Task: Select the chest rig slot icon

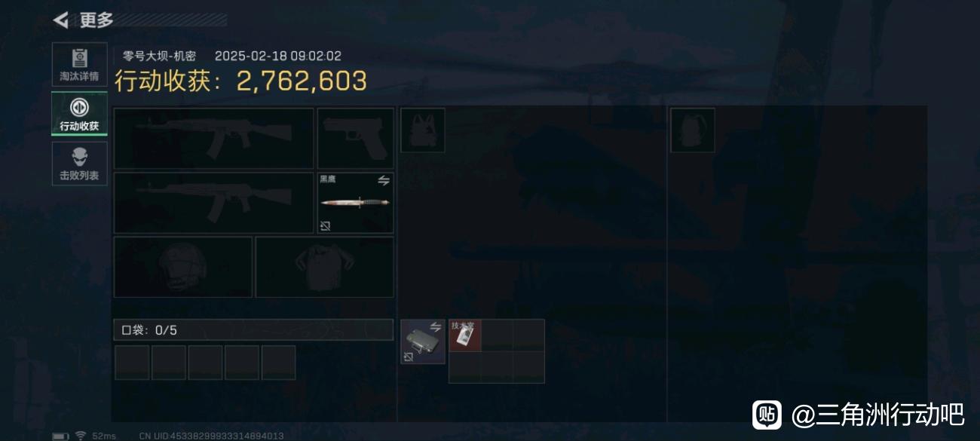Action: point(422,130)
